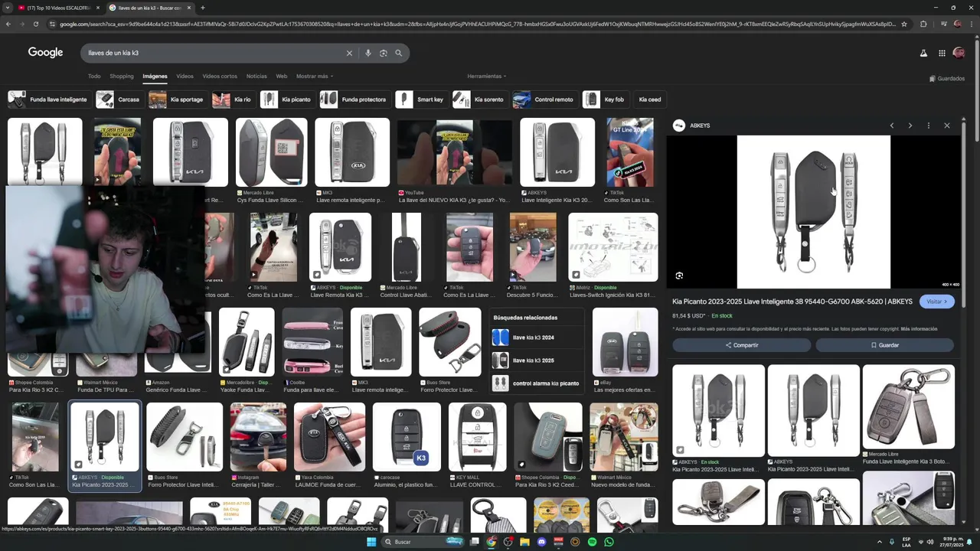Viewport: 980px width, 551px height.
Task: Switch to the Web tab
Action: pos(282,76)
